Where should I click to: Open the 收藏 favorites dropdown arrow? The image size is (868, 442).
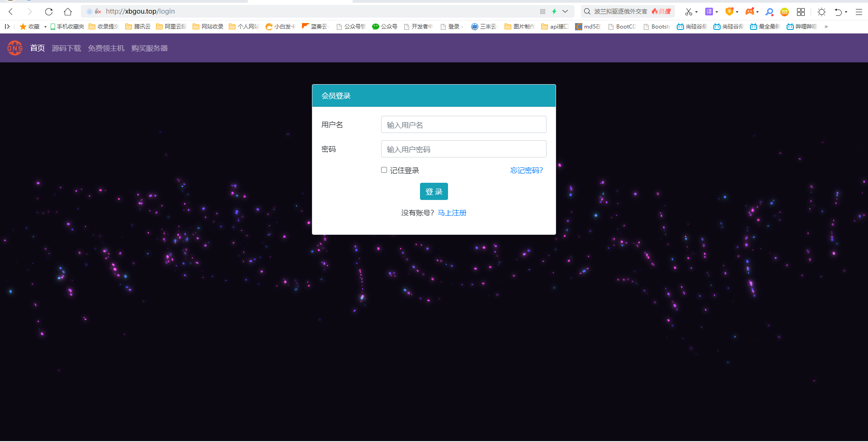coord(45,27)
